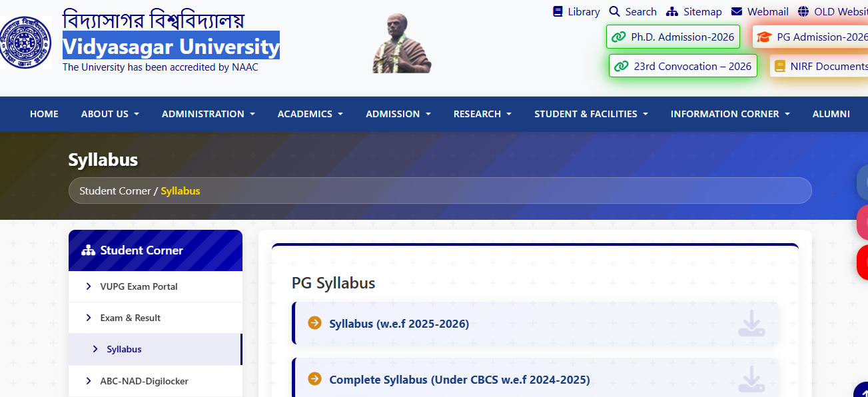
Task: Click the Student Corner sitemap icon
Action: pyautogui.click(x=88, y=250)
